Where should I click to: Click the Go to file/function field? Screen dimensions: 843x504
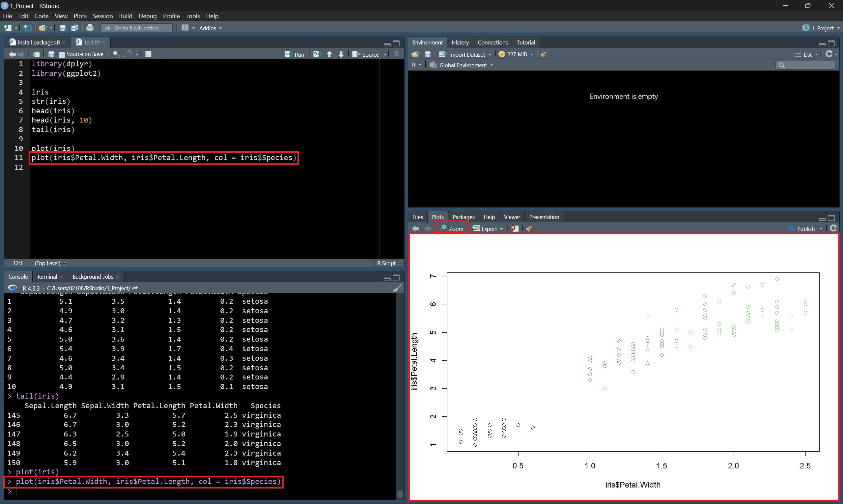coord(136,28)
